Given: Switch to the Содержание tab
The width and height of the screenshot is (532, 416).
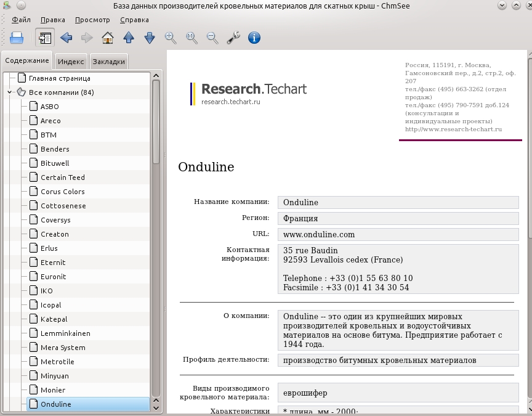Looking at the screenshot, I should (27, 60).
